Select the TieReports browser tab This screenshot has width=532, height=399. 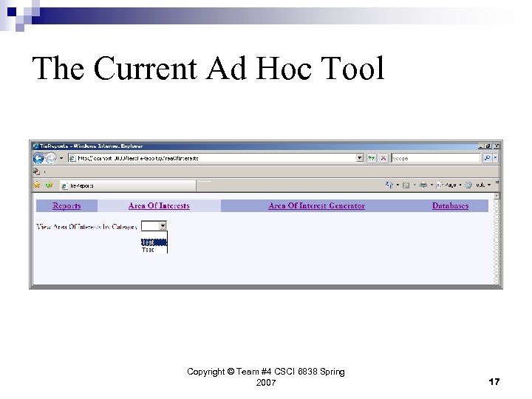coord(128,185)
